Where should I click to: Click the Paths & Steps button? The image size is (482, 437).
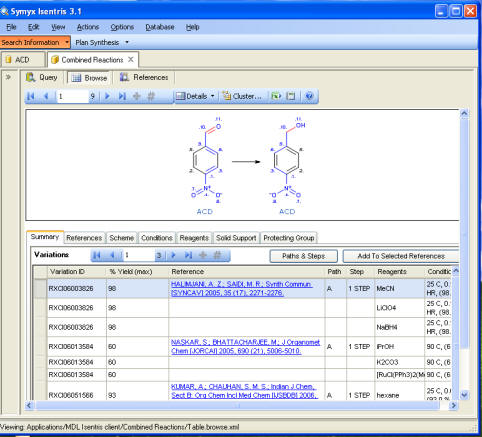[x=303, y=256]
